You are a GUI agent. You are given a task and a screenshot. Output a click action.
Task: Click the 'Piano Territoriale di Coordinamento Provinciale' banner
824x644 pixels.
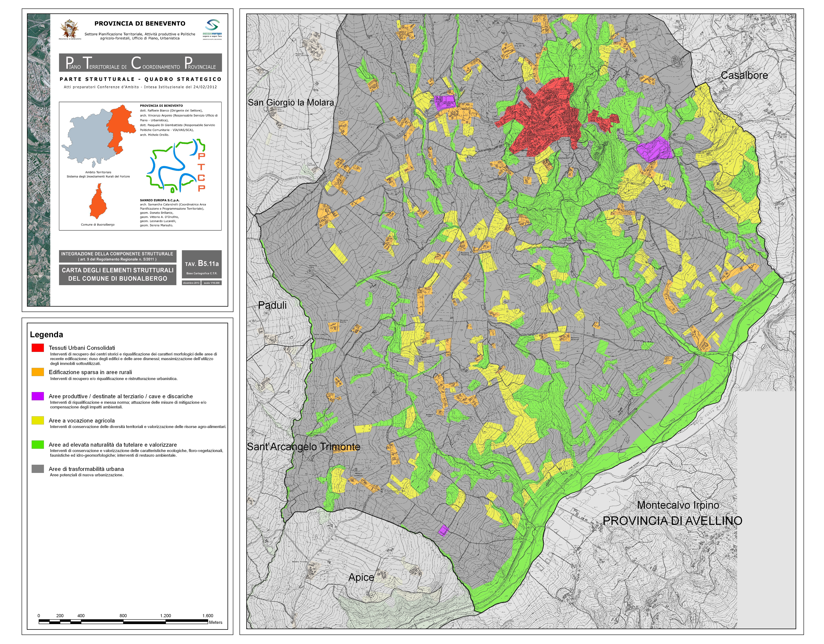[x=140, y=63]
